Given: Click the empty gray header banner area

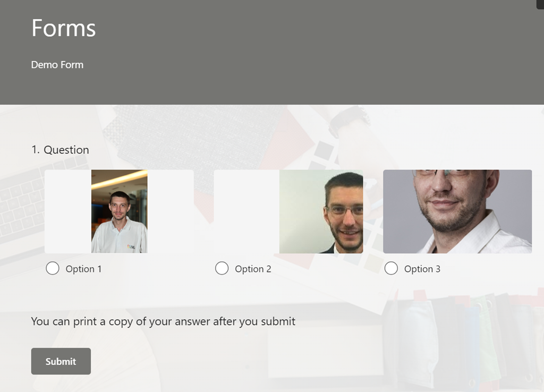Looking at the screenshot, I should coord(319,53).
